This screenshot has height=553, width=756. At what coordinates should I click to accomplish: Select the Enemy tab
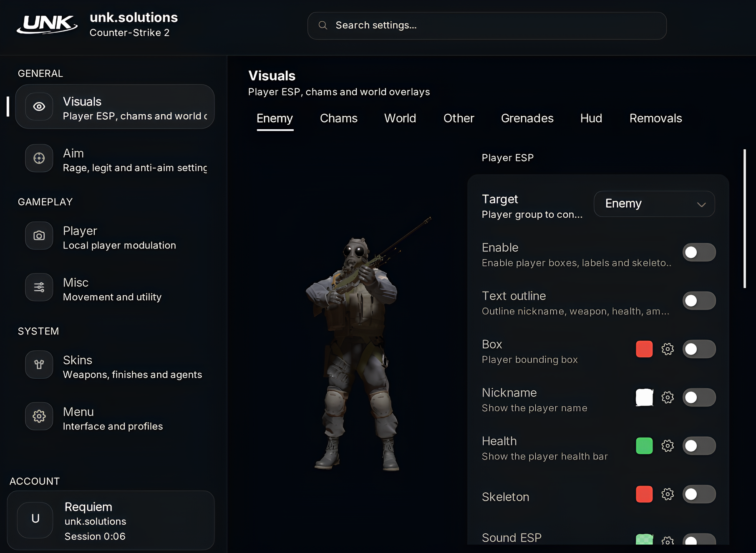pos(275,118)
